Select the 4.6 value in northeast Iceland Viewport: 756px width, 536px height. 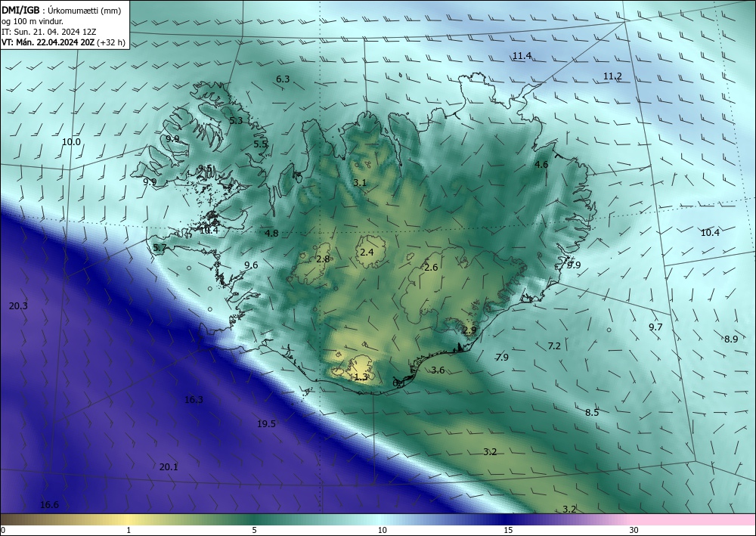[541, 165]
